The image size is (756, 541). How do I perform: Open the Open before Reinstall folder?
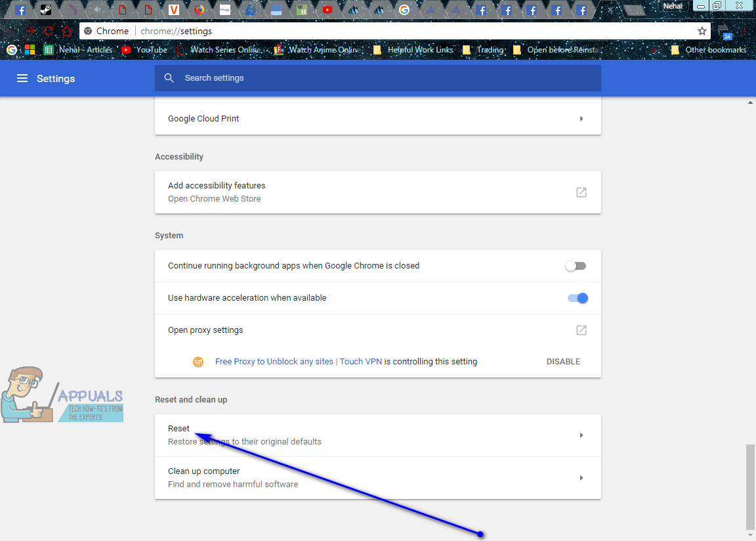(x=556, y=50)
